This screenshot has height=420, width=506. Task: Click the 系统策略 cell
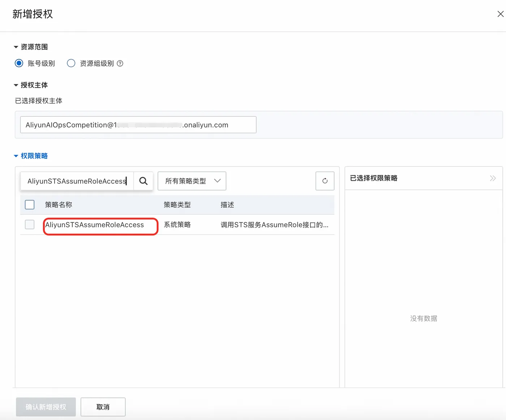[177, 225]
